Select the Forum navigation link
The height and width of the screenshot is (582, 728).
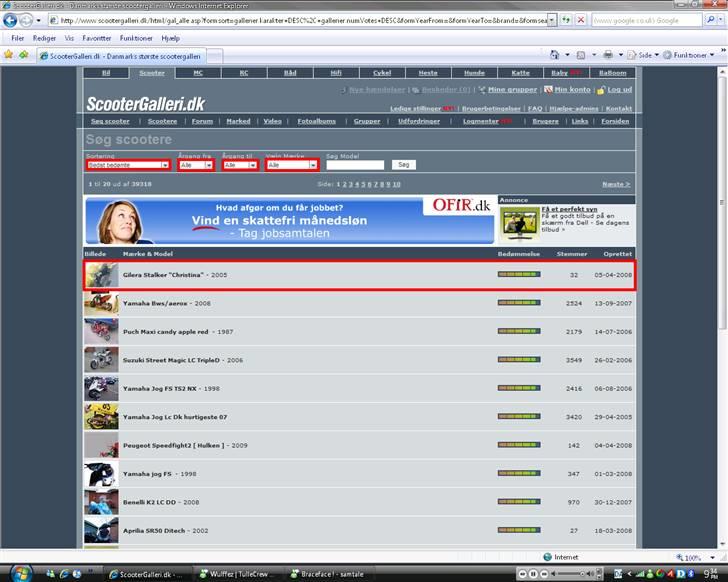pyautogui.click(x=203, y=121)
